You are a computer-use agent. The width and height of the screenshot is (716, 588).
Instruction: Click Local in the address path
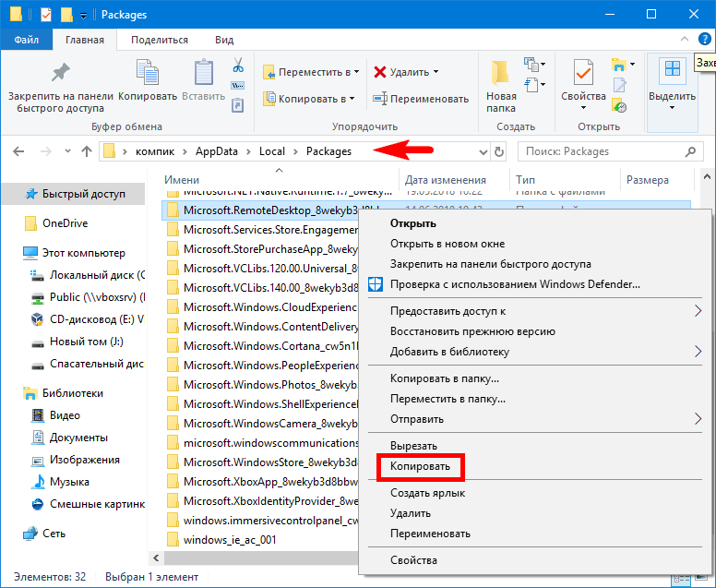272,151
